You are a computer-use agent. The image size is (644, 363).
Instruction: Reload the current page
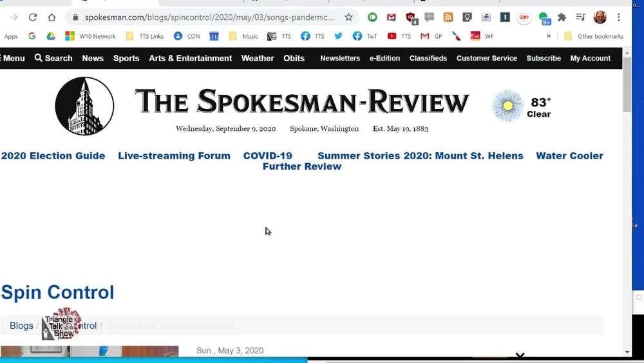[x=33, y=17]
